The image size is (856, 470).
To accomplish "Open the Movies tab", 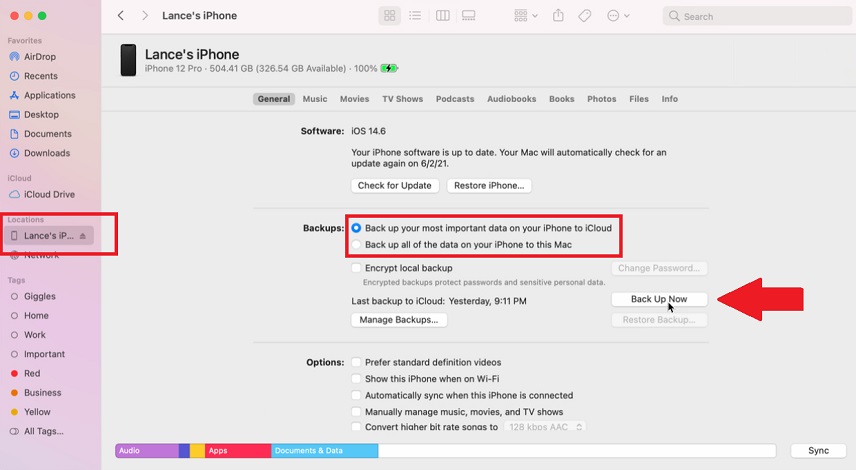I will pos(354,99).
